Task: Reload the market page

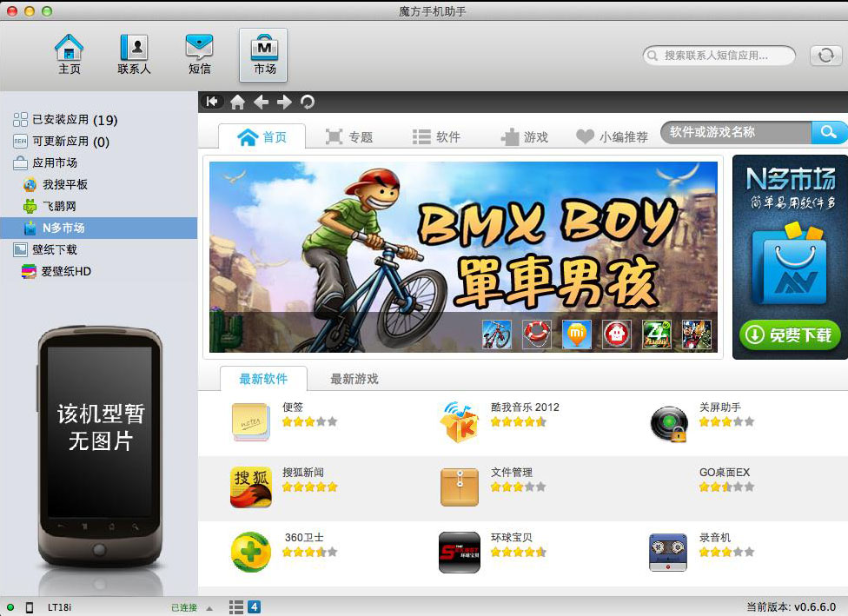Action: click(x=308, y=103)
